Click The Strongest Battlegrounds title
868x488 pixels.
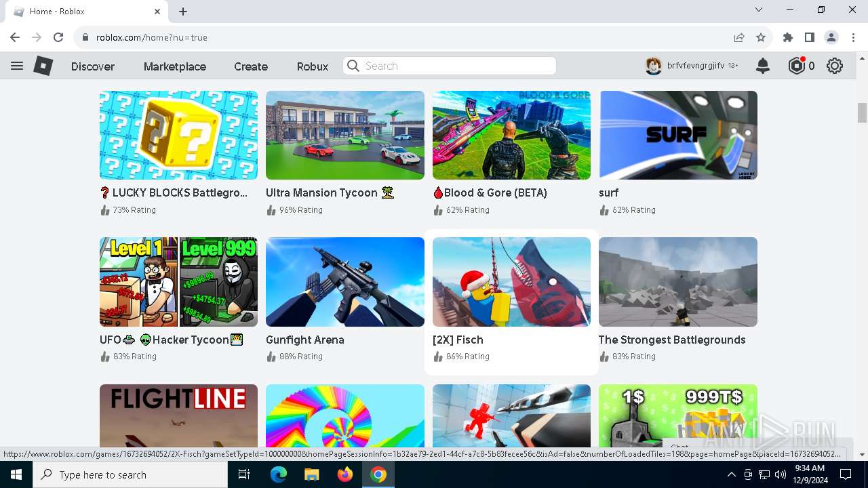coord(672,340)
